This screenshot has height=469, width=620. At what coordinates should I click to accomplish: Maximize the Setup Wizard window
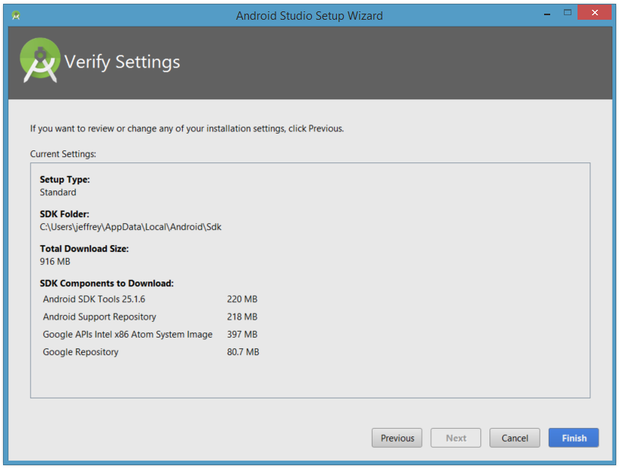(x=567, y=14)
